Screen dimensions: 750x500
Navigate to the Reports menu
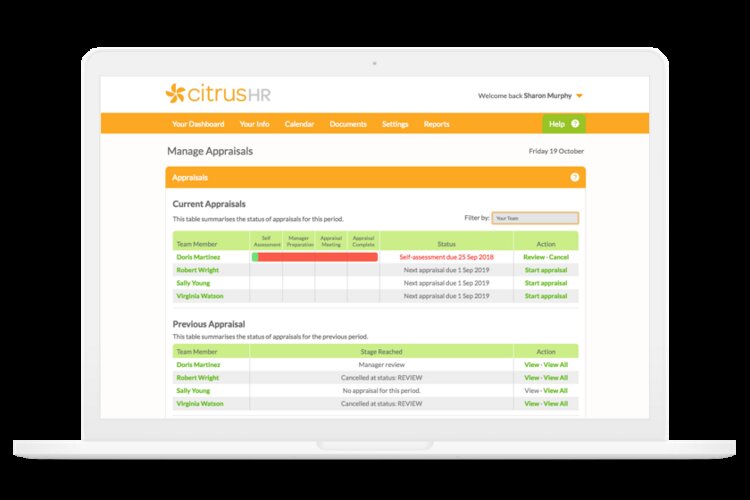(x=436, y=124)
